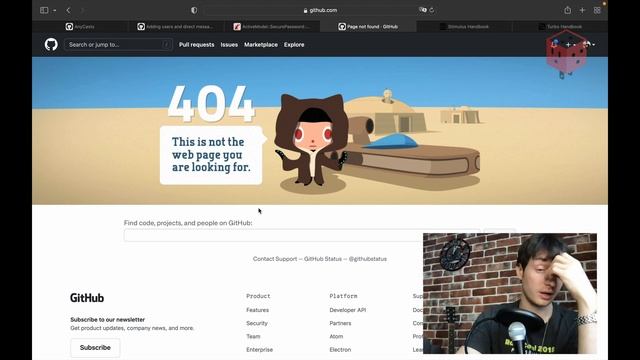This screenshot has width=640, height=360.
Task: Reload the page with refresh icon
Action: [x=432, y=10]
